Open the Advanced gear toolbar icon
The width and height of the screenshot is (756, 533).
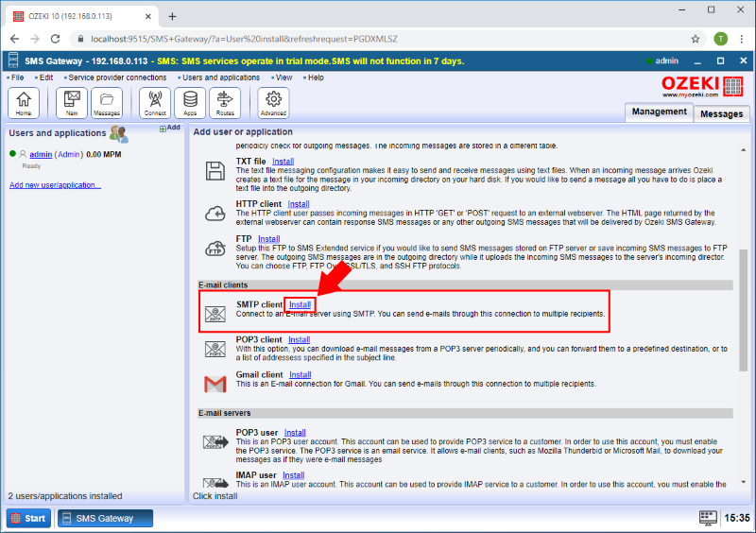pyautogui.click(x=273, y=103)
